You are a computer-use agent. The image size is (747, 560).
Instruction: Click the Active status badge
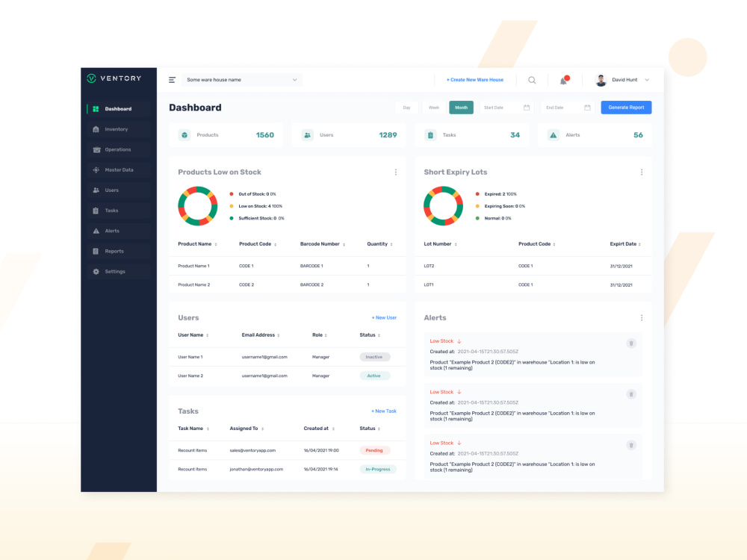(x=374, y=376)
